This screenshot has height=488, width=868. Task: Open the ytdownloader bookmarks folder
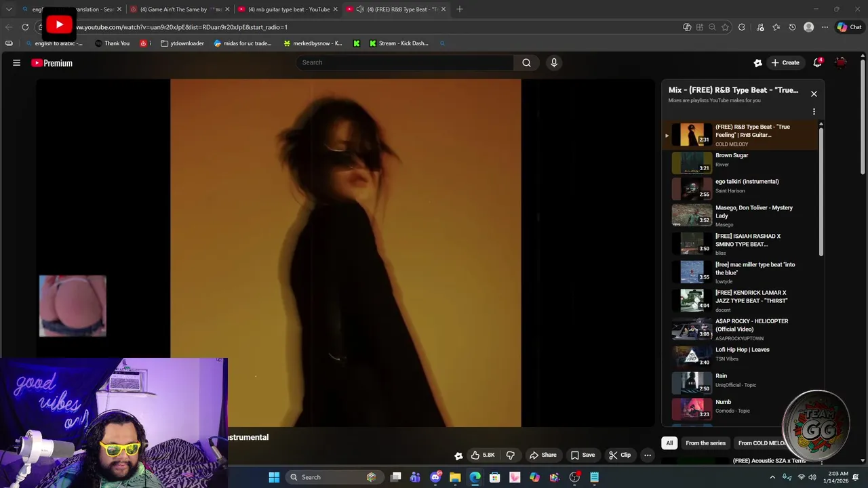tap(182, 43)
